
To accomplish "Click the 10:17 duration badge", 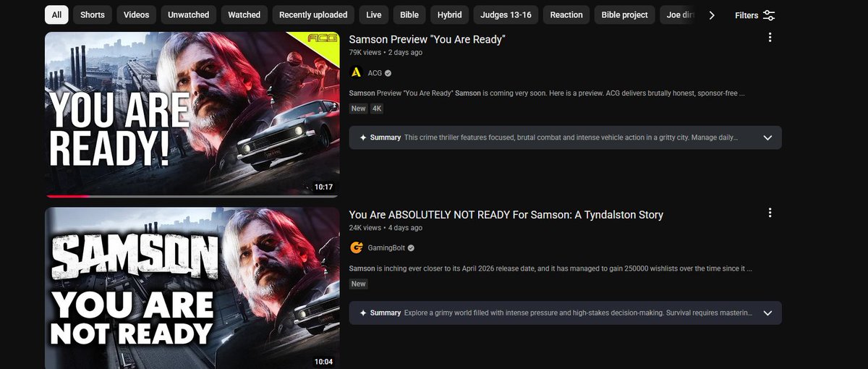I will [323, 187].
